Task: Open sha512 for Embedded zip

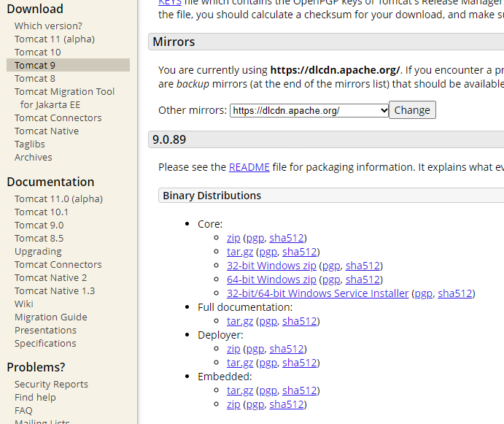Action: pos(287,404)
